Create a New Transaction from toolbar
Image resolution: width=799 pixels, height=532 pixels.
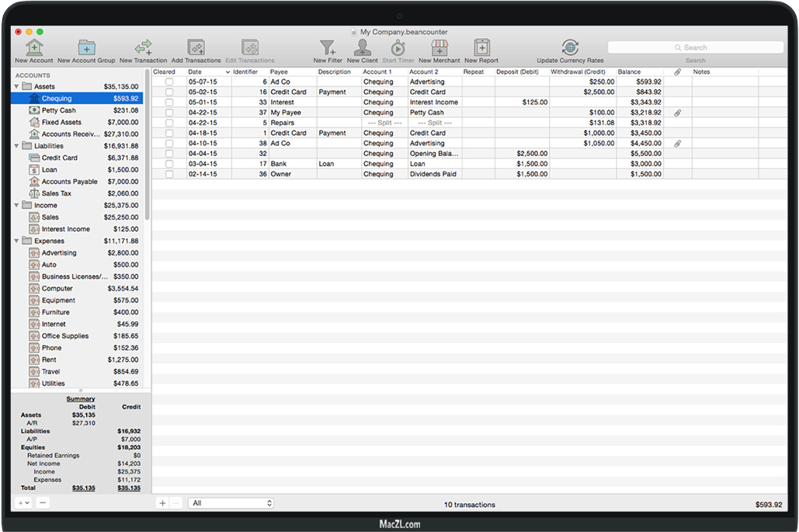point(143,48)
